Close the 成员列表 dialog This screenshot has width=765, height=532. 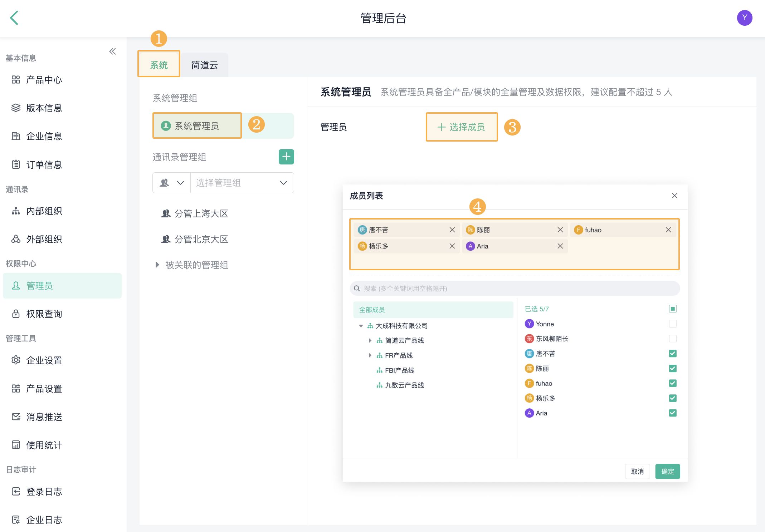[674, 196]
